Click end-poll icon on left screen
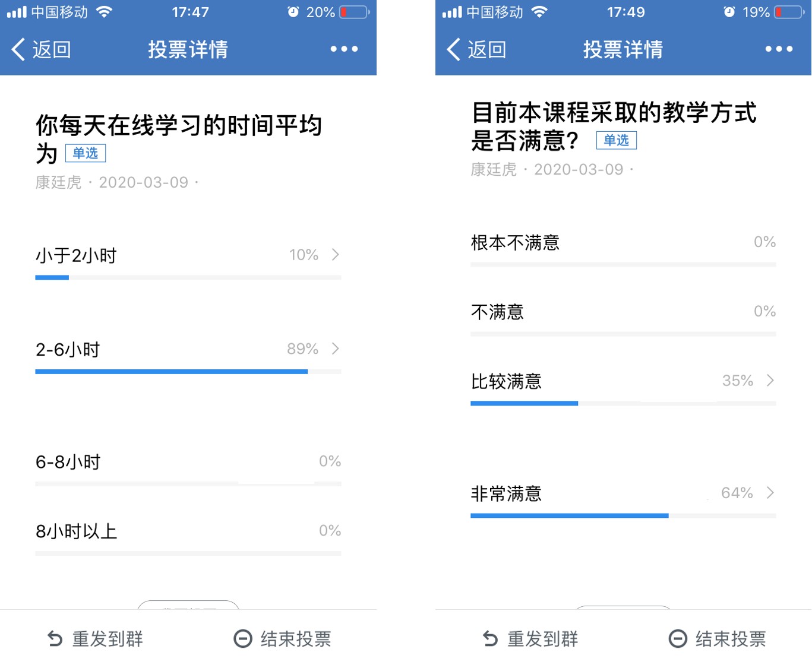Image resolution: width=812 pixels, height=668 pixels. point(242,639)
